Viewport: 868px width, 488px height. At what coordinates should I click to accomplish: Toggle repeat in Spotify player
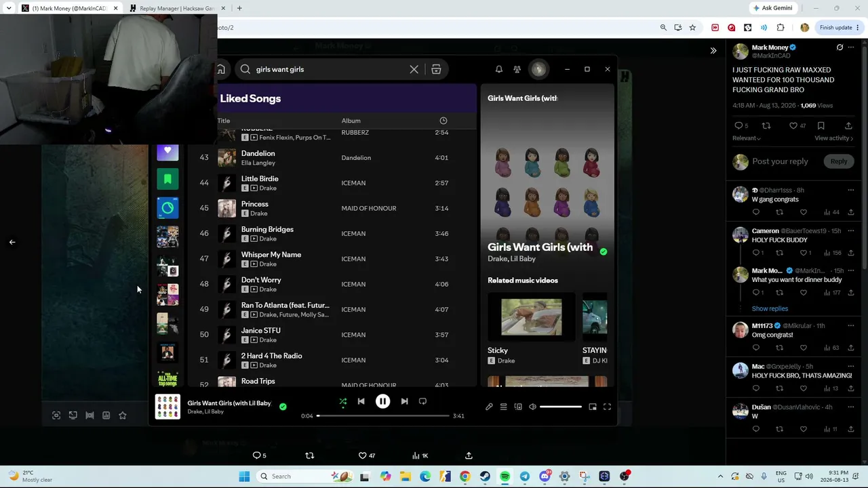[422, 401]
